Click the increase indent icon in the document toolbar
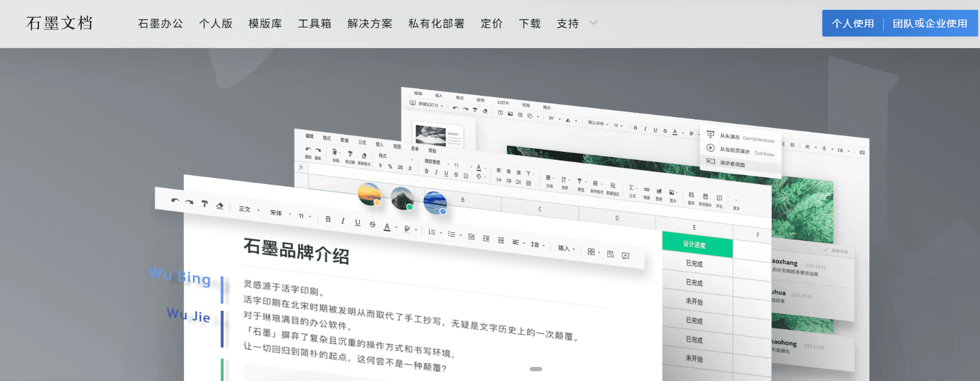 click(x=486, y=238)
